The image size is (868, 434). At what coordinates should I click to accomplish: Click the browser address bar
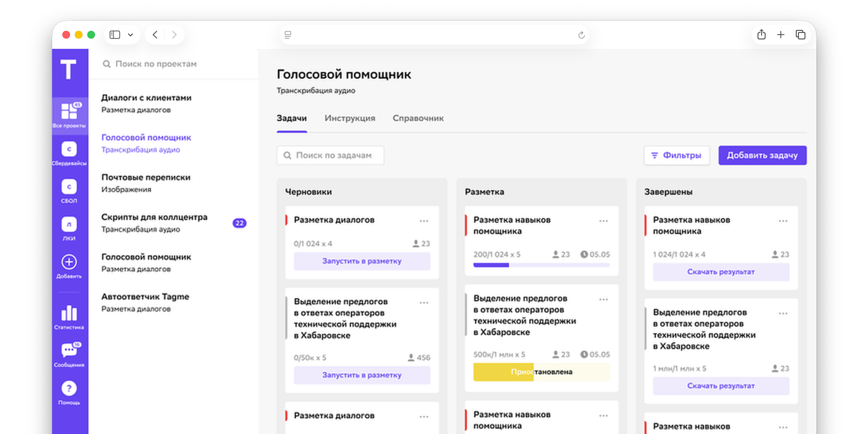[434, 35]
